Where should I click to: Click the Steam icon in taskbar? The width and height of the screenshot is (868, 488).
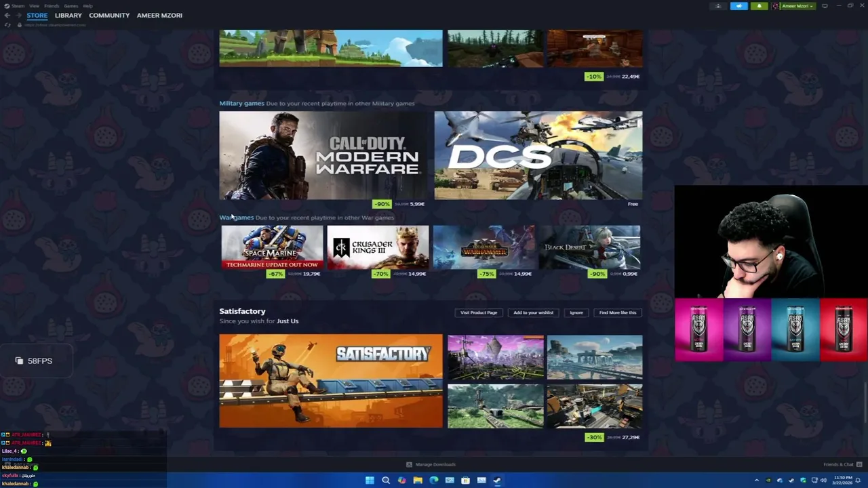click(497, 481)
